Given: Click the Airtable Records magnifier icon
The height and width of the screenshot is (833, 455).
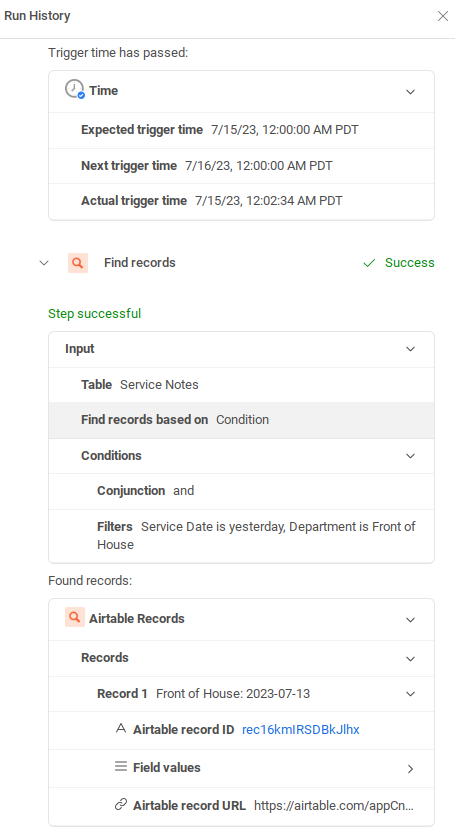Looking at the screenshot, I should [x=75, y=617].
